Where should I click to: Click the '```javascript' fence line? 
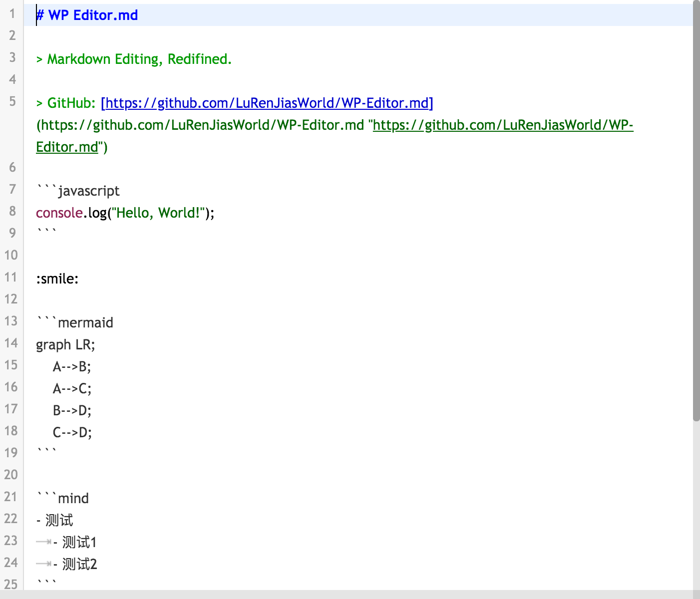click(78, 191)
